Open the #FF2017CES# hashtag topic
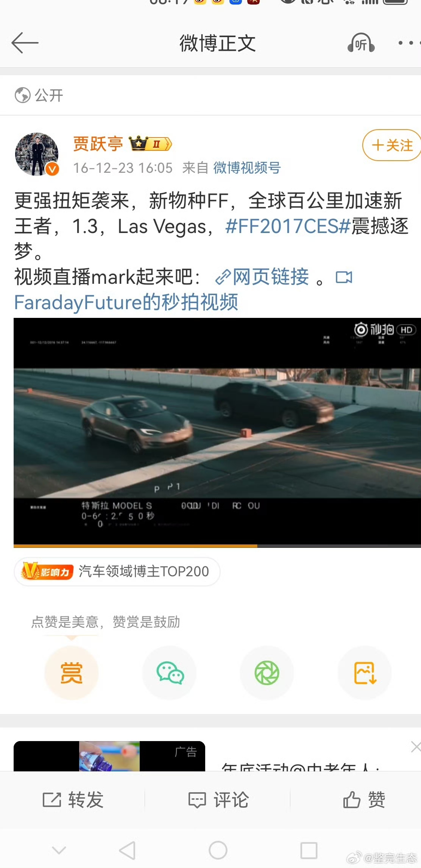Viewport: 421px width, 868px height. click(x=288, y=226)
